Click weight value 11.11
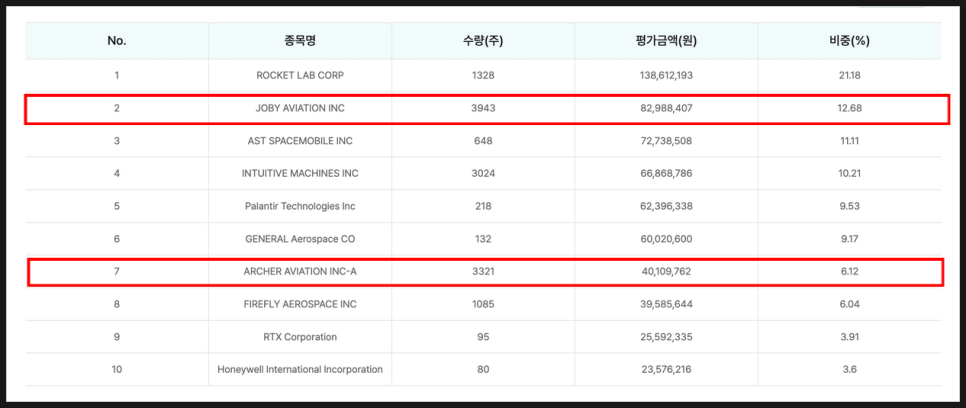 [850, 141]
